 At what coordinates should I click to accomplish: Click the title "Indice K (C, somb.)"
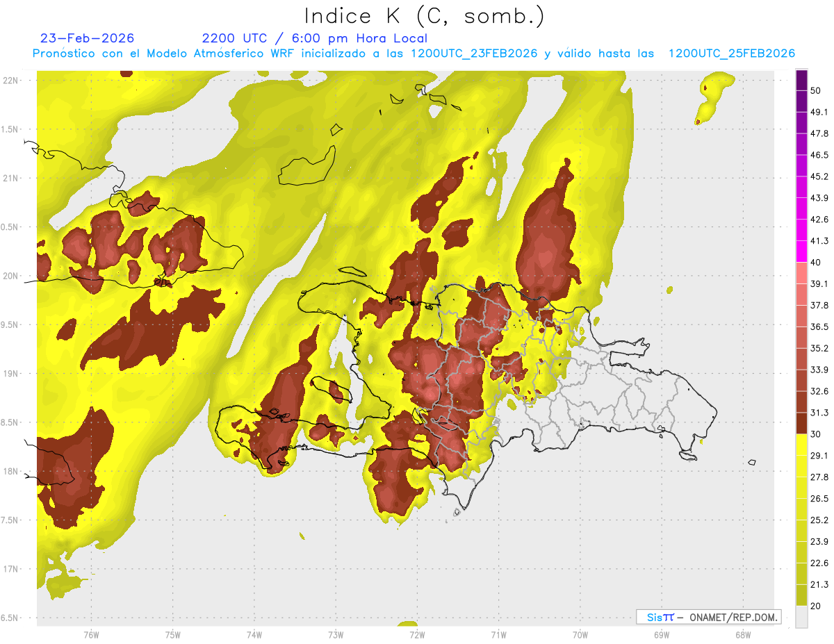(425, 16)
